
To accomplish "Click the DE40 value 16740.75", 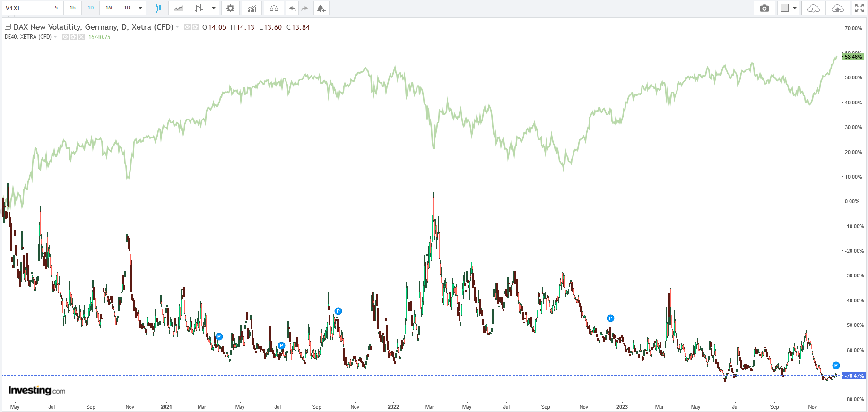I will pyautogui.click(x=99, y=37).
